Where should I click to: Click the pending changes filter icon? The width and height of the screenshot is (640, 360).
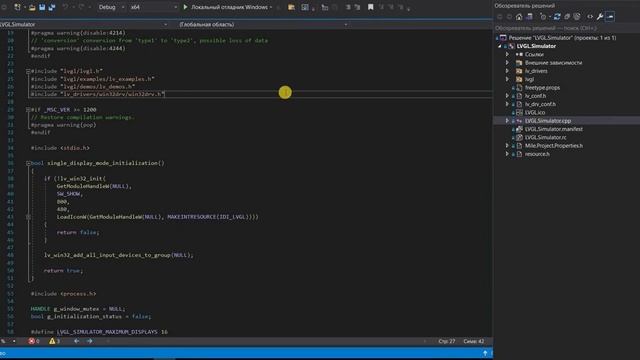[x=543, y=17]
